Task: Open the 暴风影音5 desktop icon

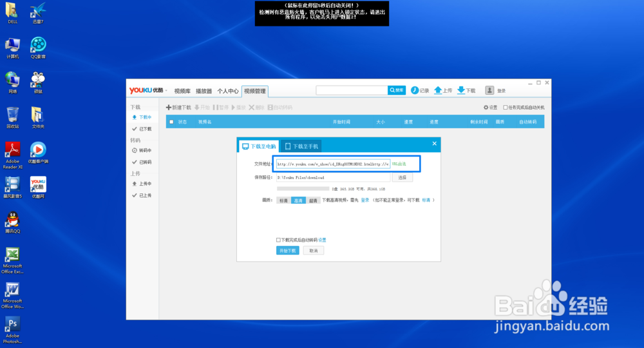Action: click(x=12, y=188)
